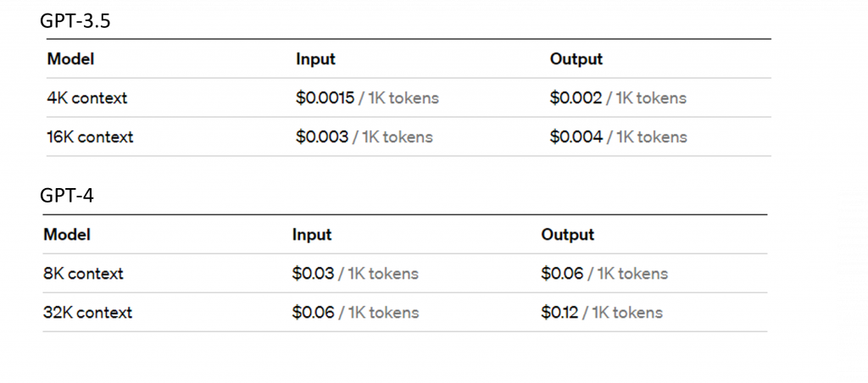Screen dimensions: 868x383
Task: Click the 32K context row label
Action: 87,313
